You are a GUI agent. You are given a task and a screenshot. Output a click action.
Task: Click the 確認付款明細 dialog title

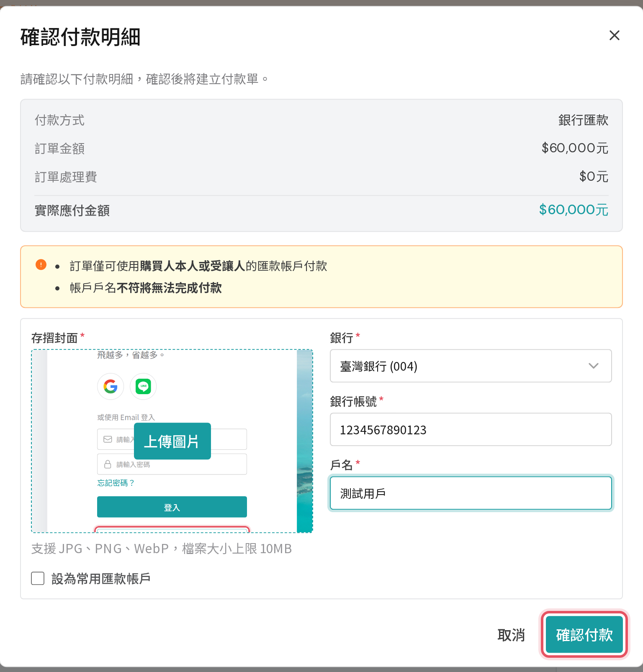(x=80, y=37)
